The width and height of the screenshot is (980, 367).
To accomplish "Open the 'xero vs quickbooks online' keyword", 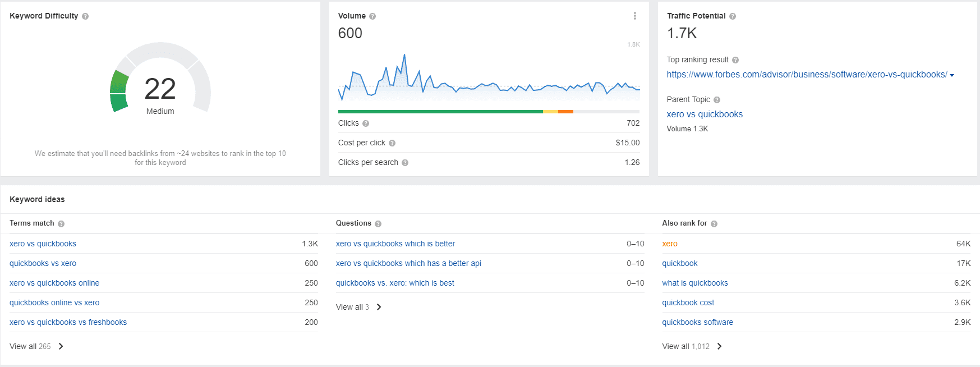I will pyautogui.click(x=54, y=283).
